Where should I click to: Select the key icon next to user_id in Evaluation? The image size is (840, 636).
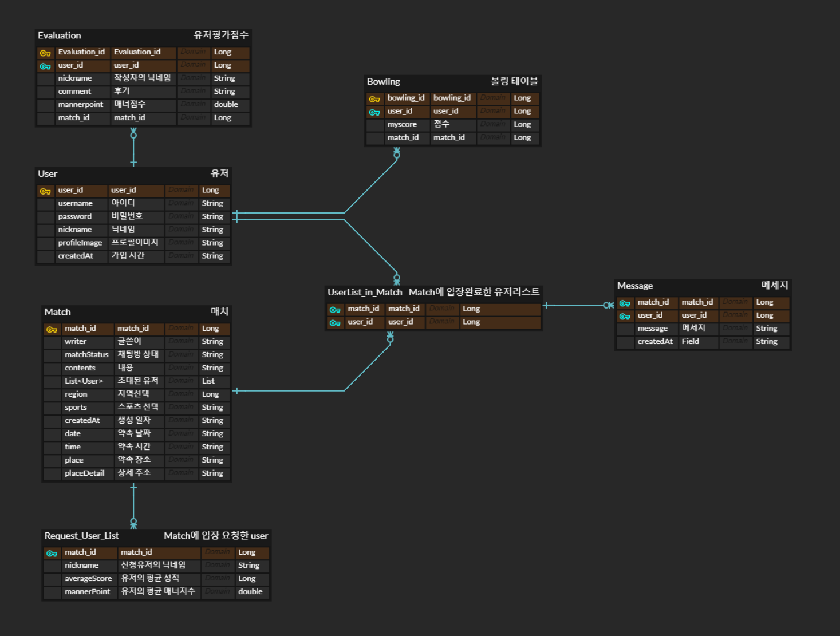pyautogui.click(x=46, y=66)
